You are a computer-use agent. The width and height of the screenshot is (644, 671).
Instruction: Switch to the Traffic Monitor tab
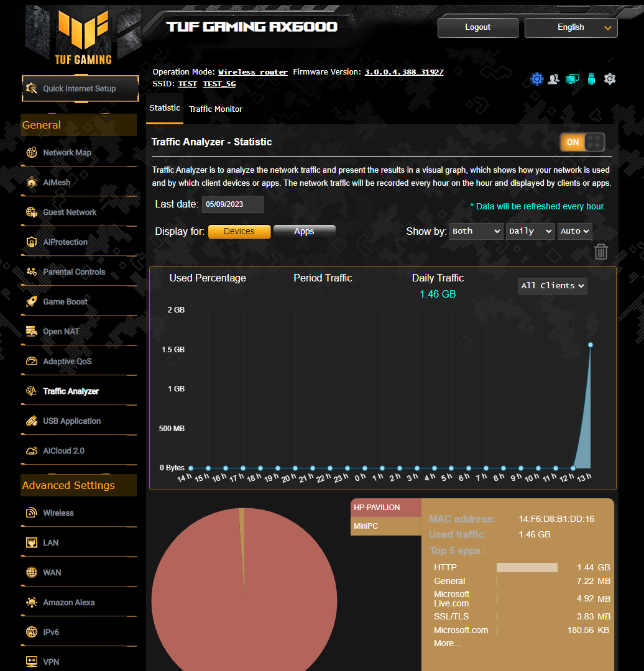(x=216, y=109)
